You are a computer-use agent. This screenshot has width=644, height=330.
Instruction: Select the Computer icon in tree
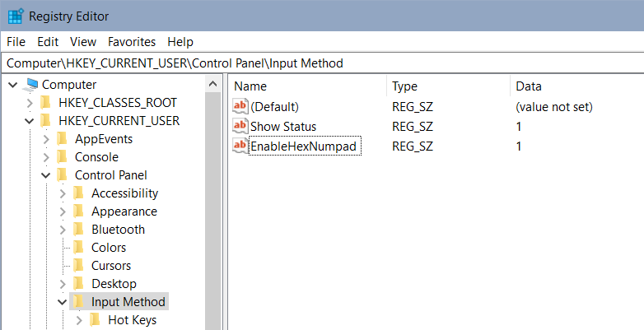tap(30, 85)
